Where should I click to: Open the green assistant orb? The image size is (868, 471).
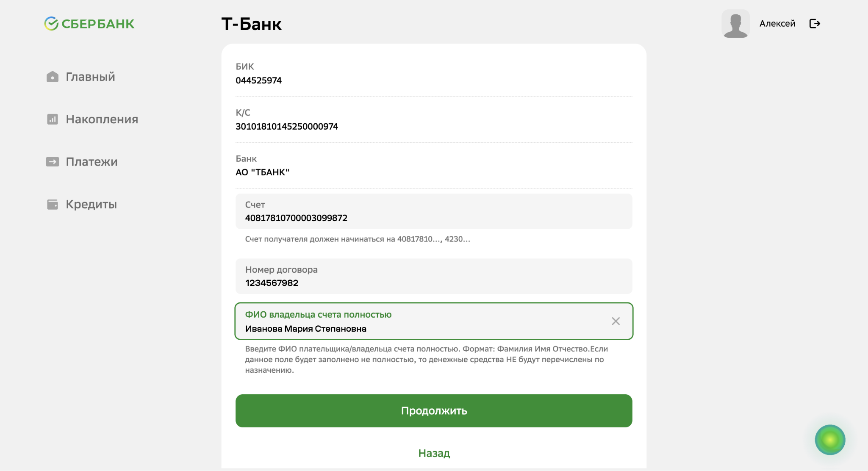click(x=829, y=440)
